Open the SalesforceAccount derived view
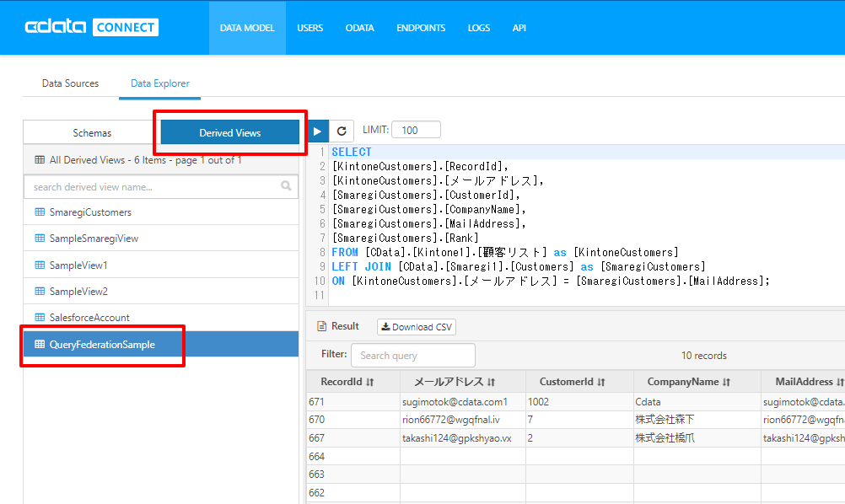Image resolution: width=845 pixels, height=504 pixels. coord(161,317)
